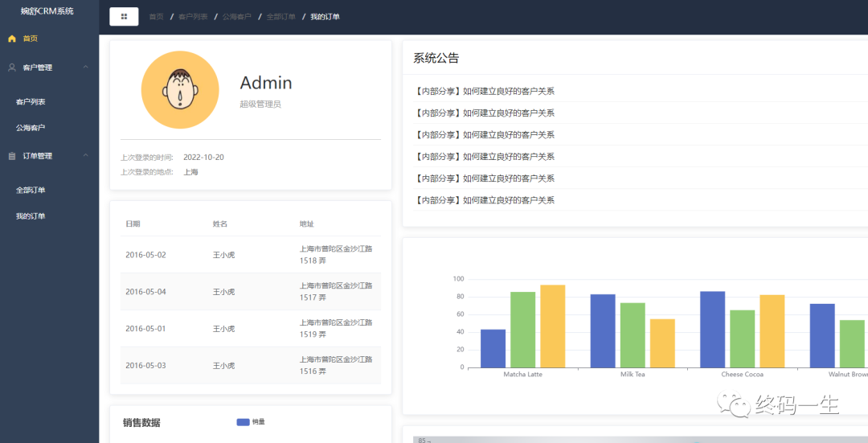The height and width of the screenshot is (443, 868).
Task: Click Milk Tea yellow bar
Action: pos(662,343)
